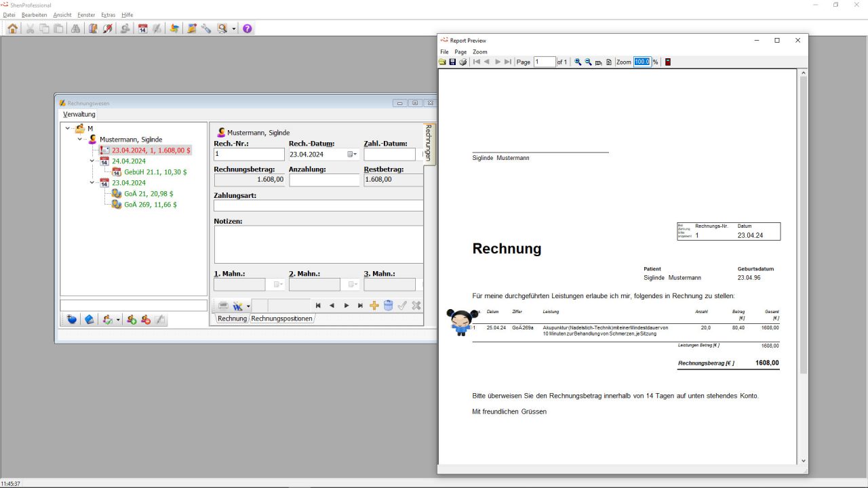Switch to the Rechnungspositionen tab
The width and height of the screenshot is (868, 488).
(281, 319)
